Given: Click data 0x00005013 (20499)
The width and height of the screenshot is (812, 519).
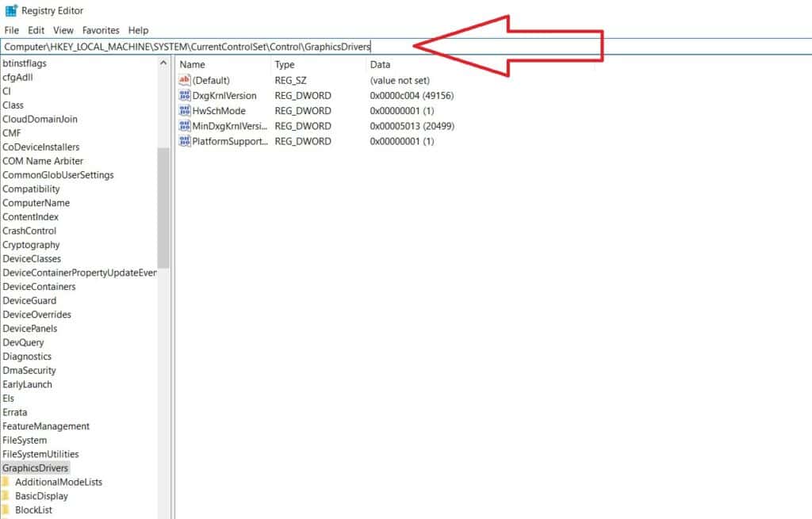Looking at the screenshot, I should pos(412,126).
